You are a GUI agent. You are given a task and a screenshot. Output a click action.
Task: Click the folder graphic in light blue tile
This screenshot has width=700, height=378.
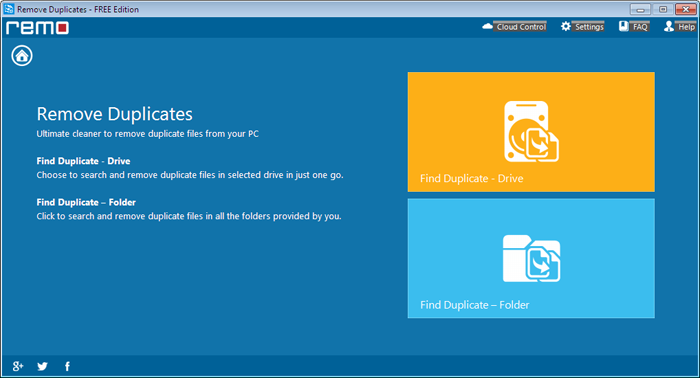pos(531,258)
